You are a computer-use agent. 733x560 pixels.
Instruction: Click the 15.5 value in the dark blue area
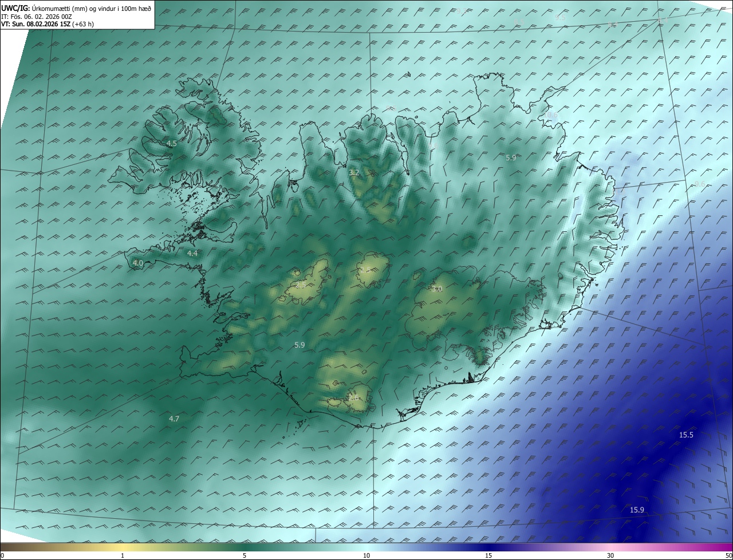click(686, 435)
